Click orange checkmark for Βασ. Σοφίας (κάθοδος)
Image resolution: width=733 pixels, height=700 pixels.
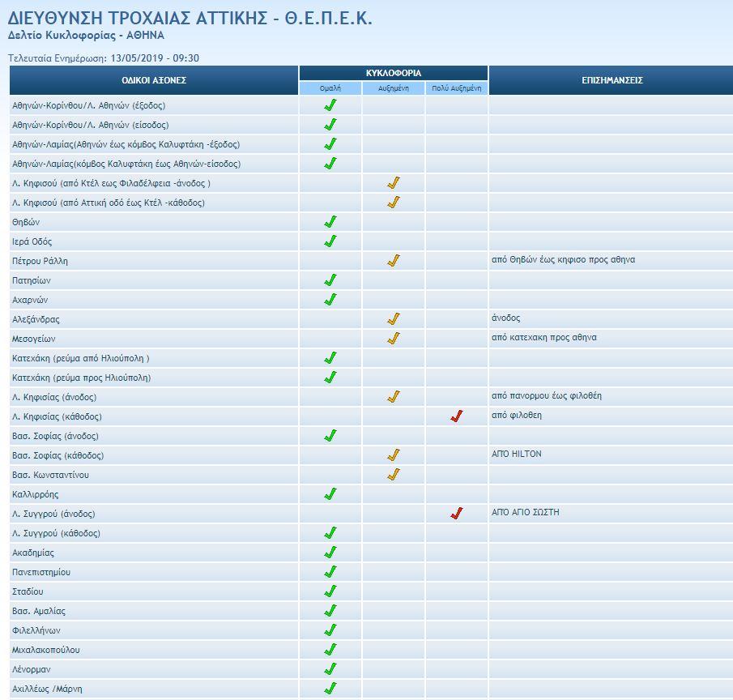pos(394,455)
